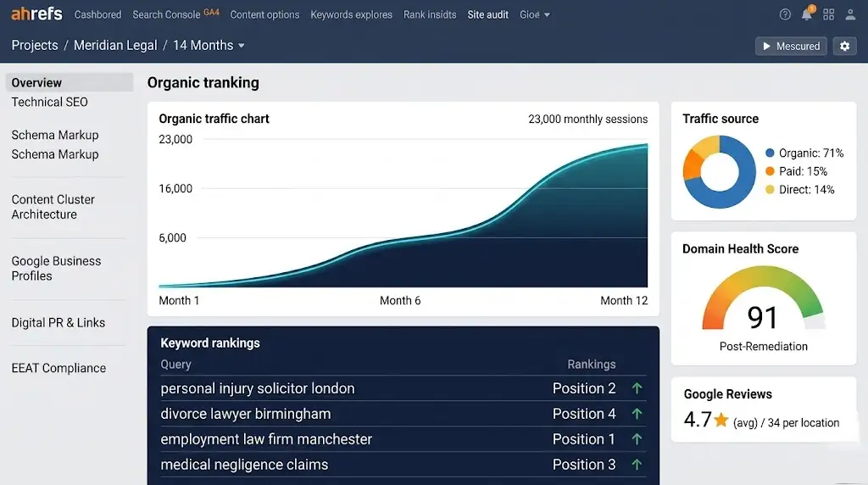The width and height of the screenshot is (868, 485).
Task: Open project settings gear button
Action: (x=845, y=46)
